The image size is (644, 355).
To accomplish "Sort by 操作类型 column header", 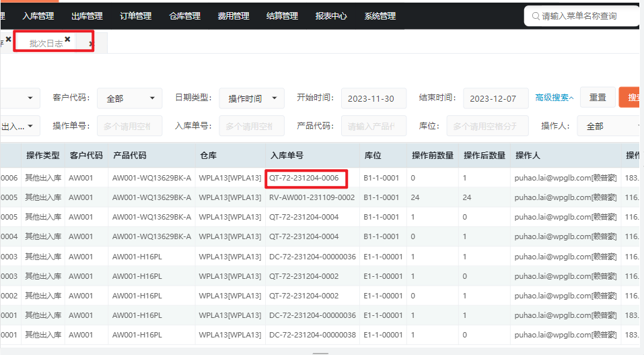I will (43, 156).
